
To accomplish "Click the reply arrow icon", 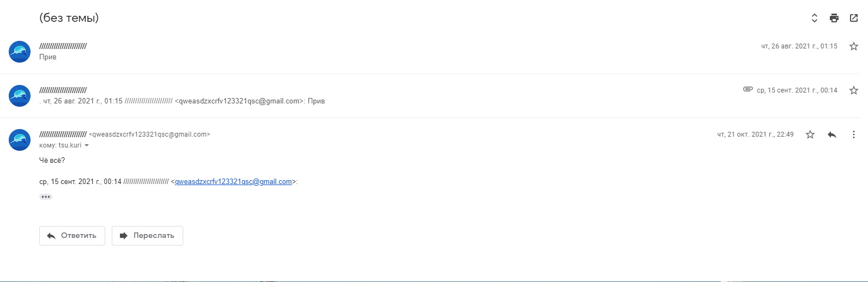I will [832, 134].
